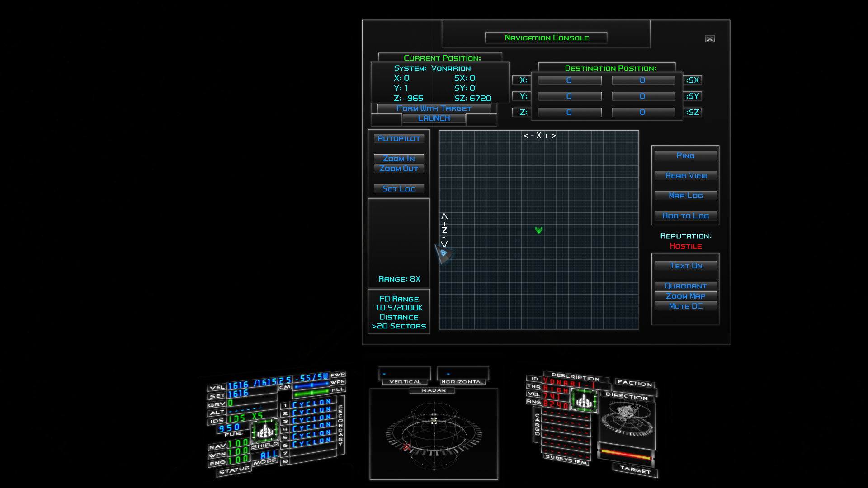Click the Horizontal indicator box above radar

463,373
